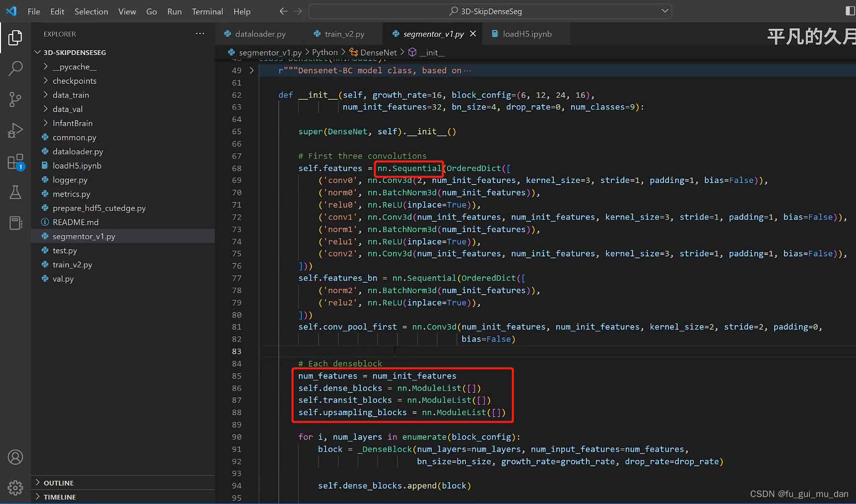856x504 pixels.
Task: Close the segmentor_v1.py tab
Action: 473,34
